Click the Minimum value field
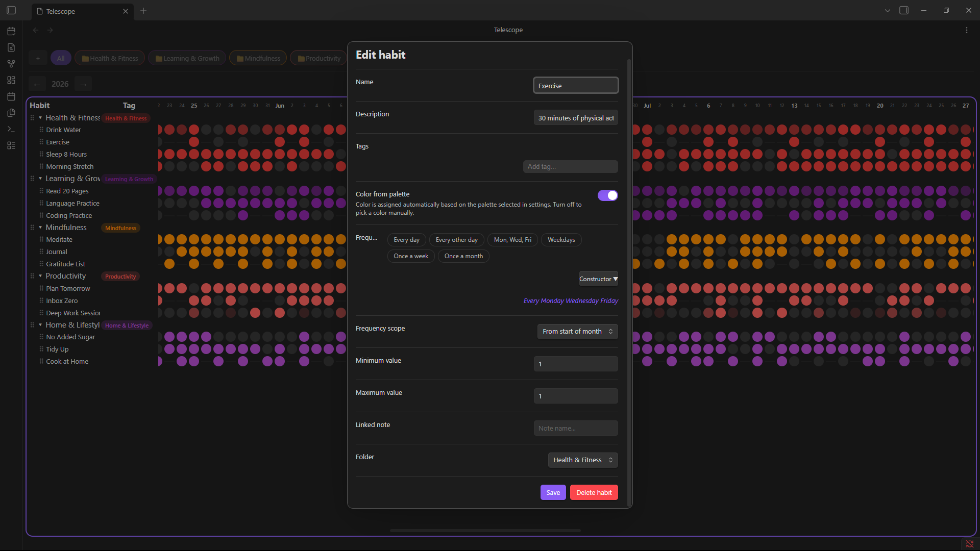This screenshot has height=551, width=980. pos(576,364)
